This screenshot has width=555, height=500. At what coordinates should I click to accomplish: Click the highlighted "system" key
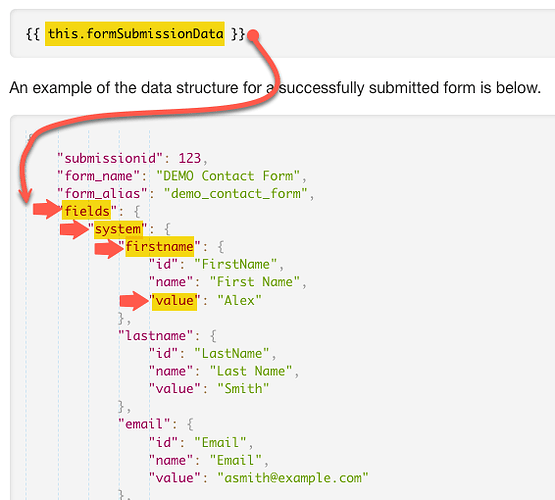(x=119, y=229)
